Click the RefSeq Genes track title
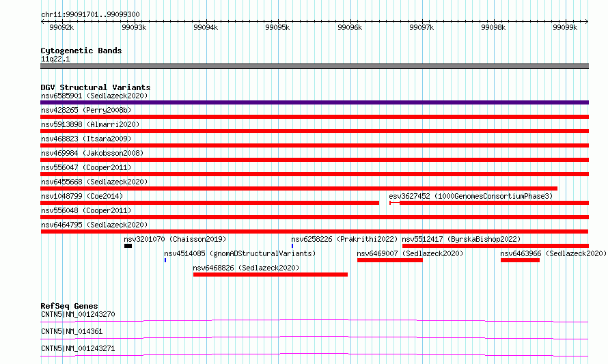 69,306
